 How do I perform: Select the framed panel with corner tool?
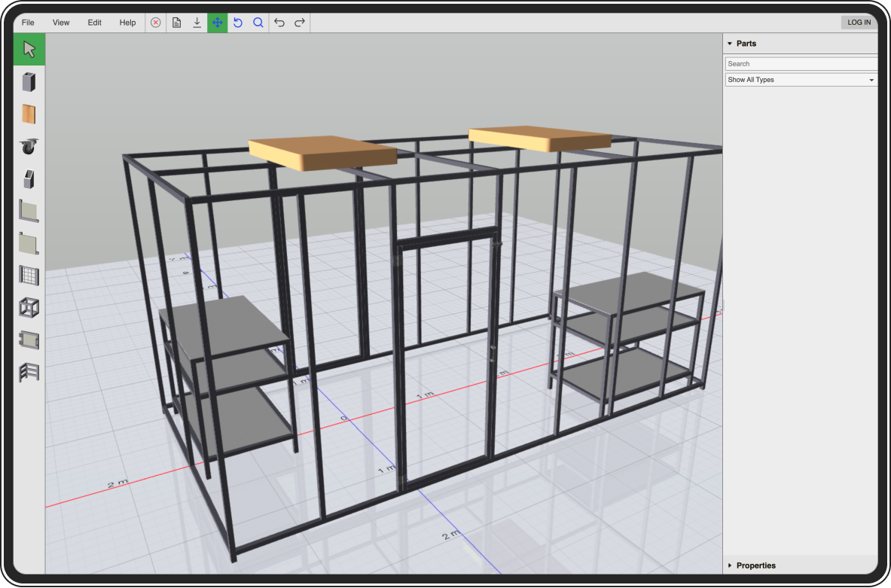point(29,212)
